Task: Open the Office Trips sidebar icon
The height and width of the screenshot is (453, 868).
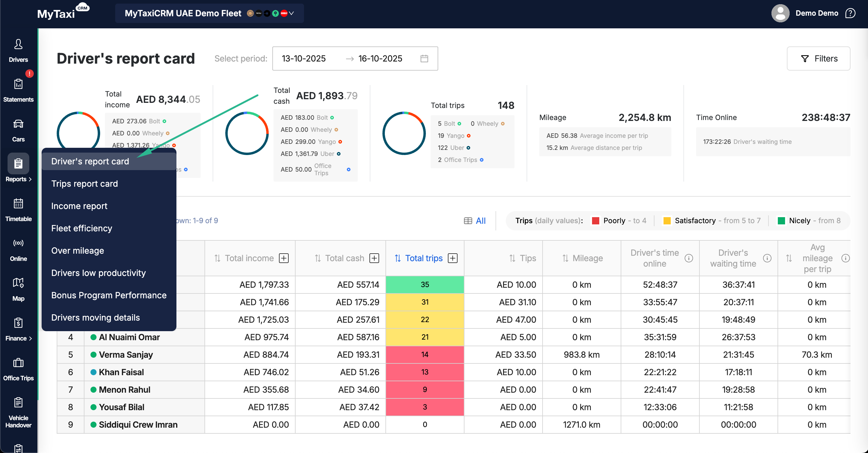Action: point(18,363)
